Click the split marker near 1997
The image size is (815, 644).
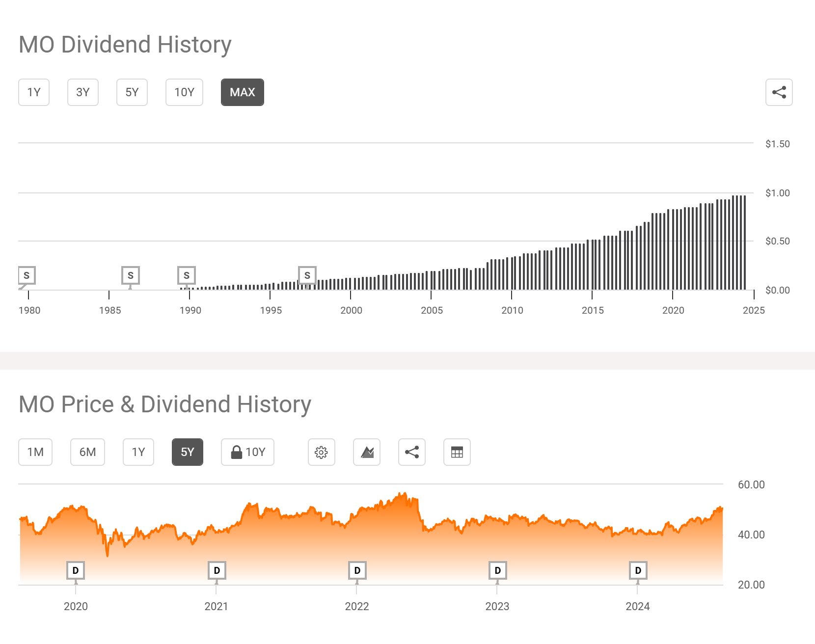[x=307, y=275]
